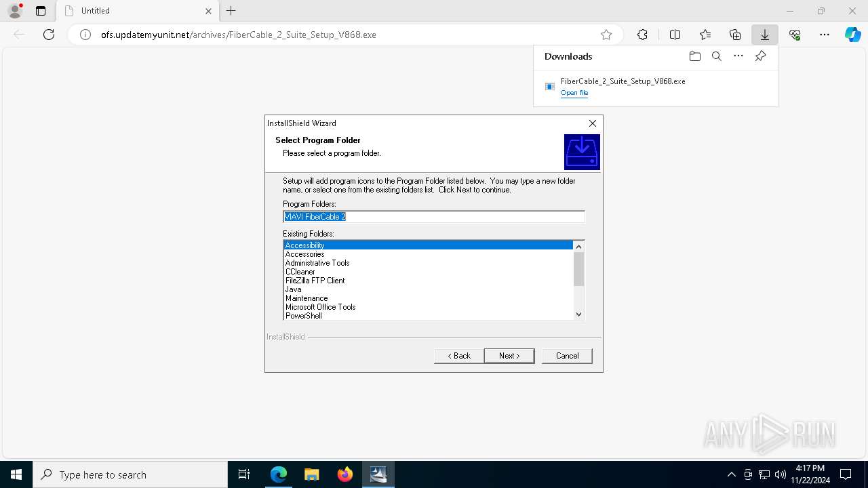Select FiberCable_2_Suite_Setup_V868.exe download entry
Screen dimensions: 868x488
[656, 86]
